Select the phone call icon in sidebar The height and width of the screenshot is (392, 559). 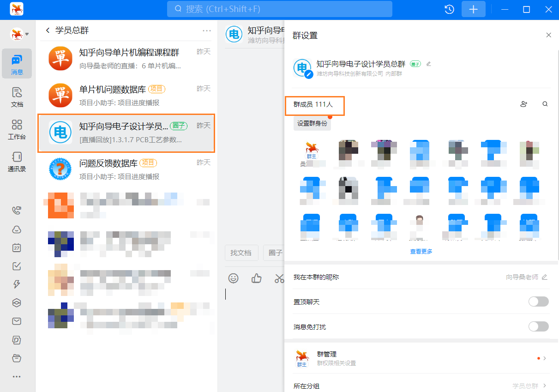17,210
